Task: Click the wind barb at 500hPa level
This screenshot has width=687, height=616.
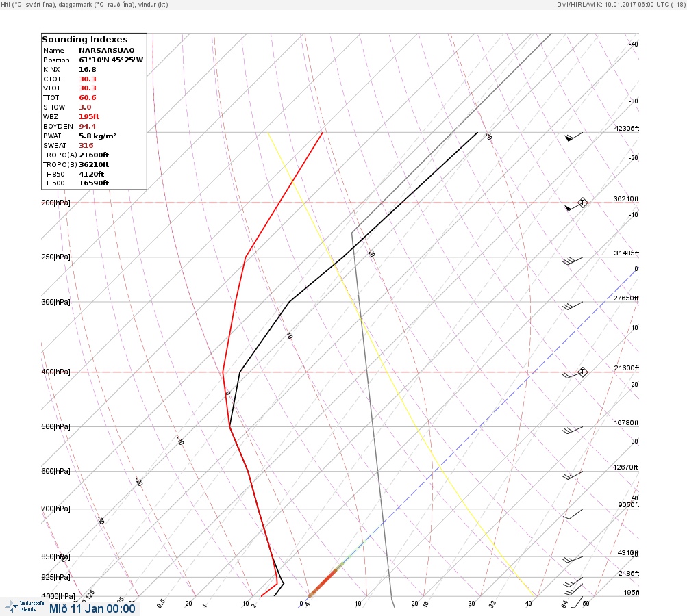Action: click(x=572, y=431)
